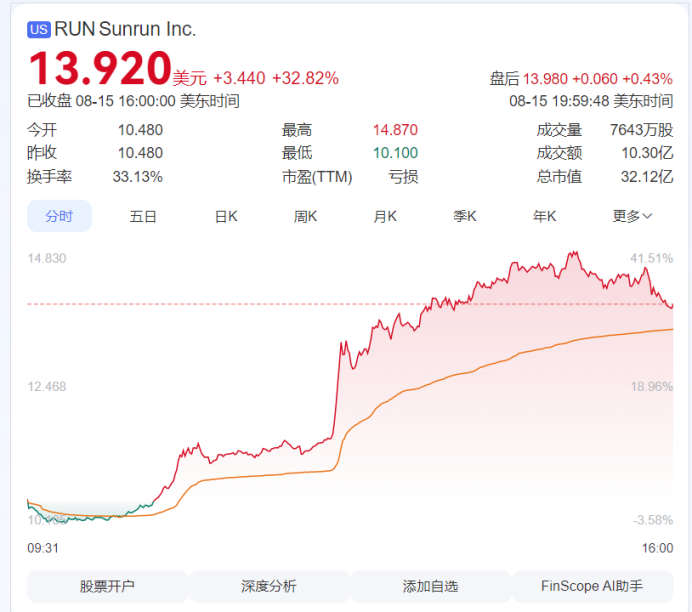Viewport: 692px width, 612px height.
Task: Click the 市盈(TTM) value 亏损
Action: 403,177
